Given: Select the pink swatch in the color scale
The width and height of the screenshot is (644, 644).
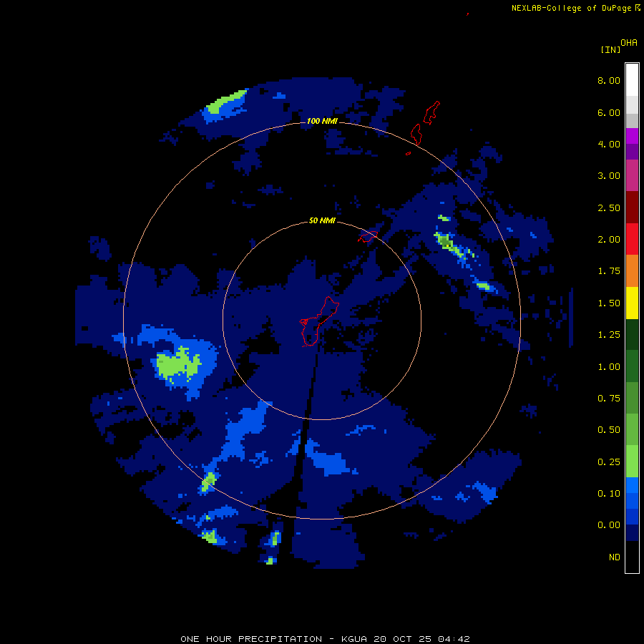Looking at the screenshot, I should pyautogui.click(x=632, y=175).
